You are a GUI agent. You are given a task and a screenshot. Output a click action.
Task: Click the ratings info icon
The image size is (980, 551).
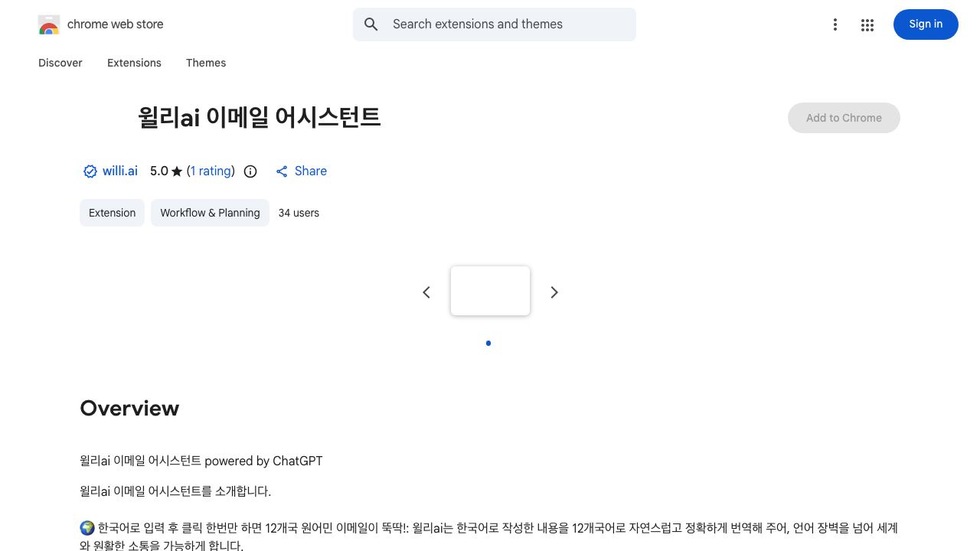[x=250, y=171]
